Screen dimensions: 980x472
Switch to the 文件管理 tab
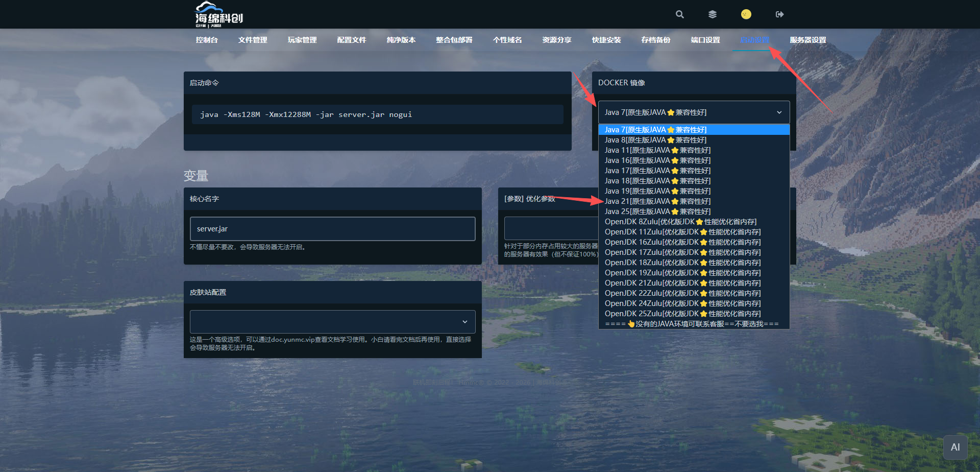(253, 40)
